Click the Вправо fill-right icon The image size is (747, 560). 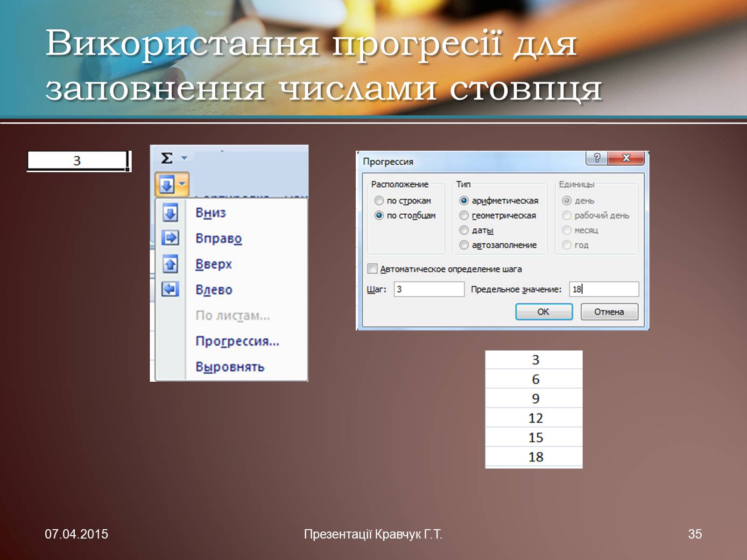[170, 238]
